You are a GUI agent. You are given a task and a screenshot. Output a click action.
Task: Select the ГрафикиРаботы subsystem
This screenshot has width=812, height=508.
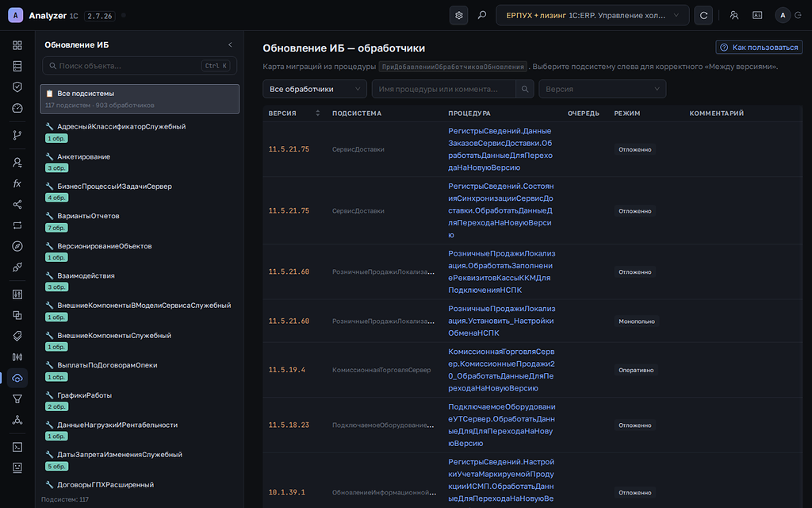(x=140, y=401)
